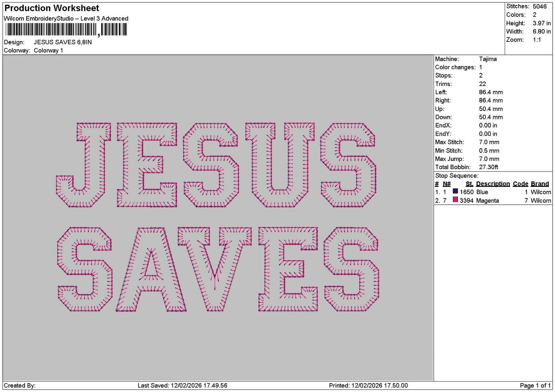Click the Wilcom brand in the Magenta row
Screen dimensions: 555x392
(x=541, y=201)
